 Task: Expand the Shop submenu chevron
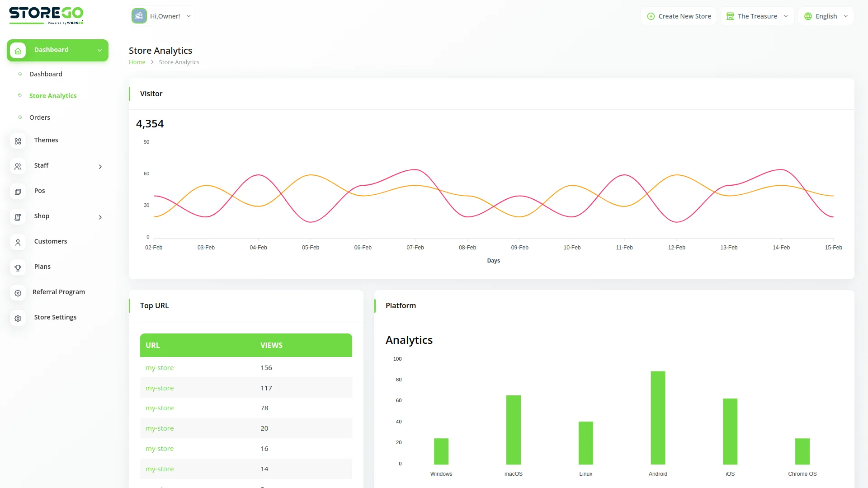[100, 217]
